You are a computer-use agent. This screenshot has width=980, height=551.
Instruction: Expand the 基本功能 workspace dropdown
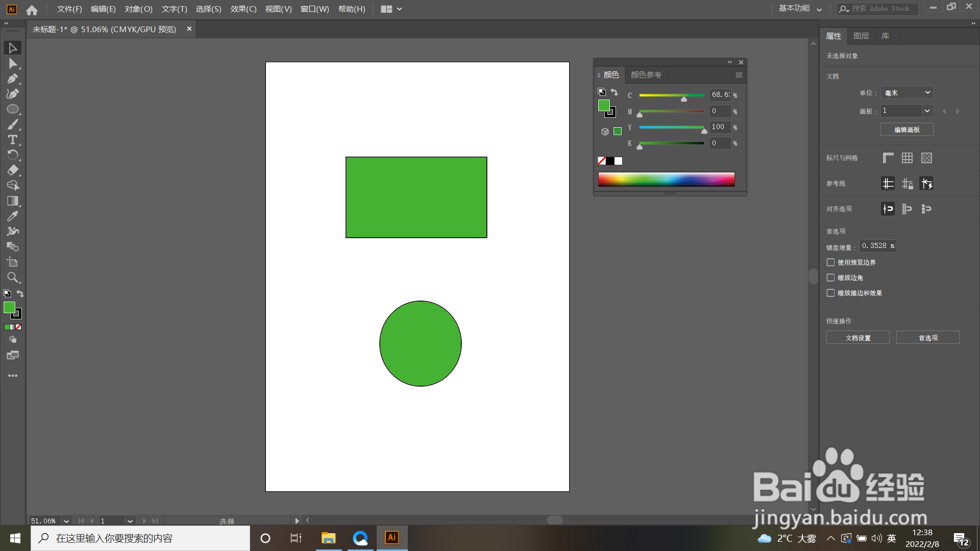pyautogui.click(x=800, y=9)
